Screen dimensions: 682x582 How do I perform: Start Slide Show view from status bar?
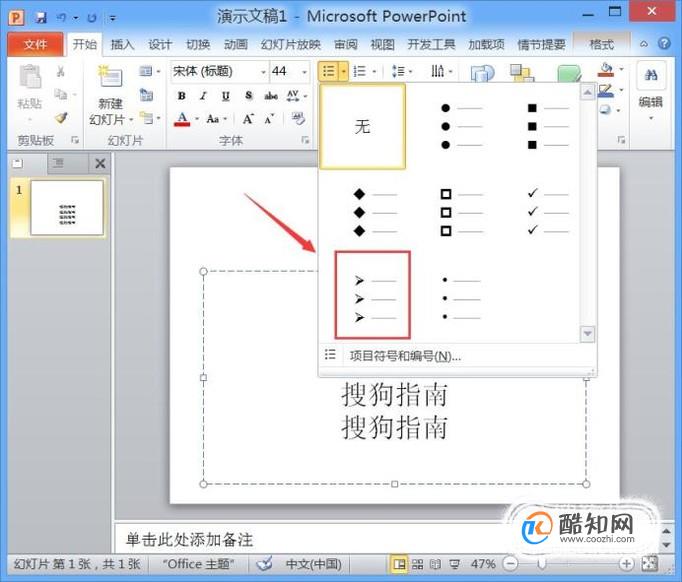point(454,564)
